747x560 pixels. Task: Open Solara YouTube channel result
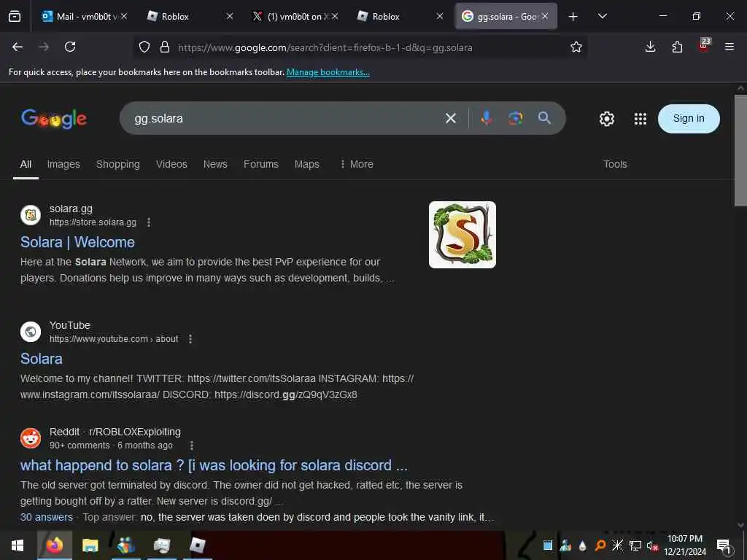tap(42, 359)
